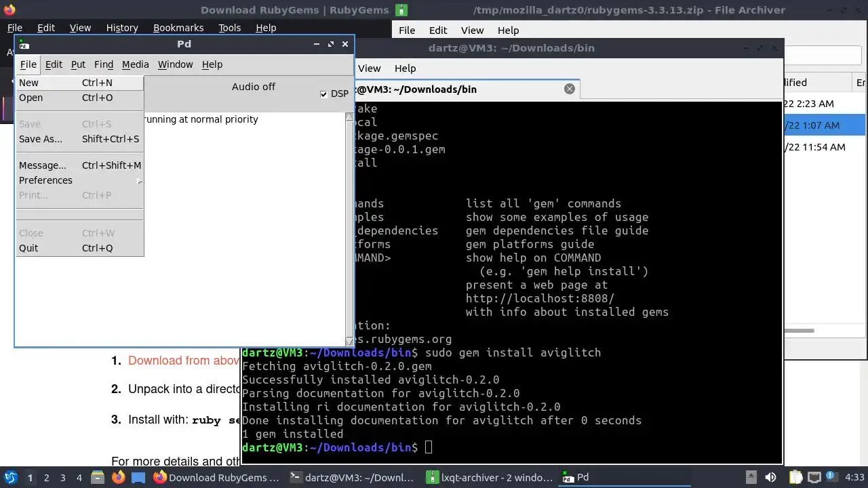
Task: Open the Put menu in Pd
Action: pos(78,64)
